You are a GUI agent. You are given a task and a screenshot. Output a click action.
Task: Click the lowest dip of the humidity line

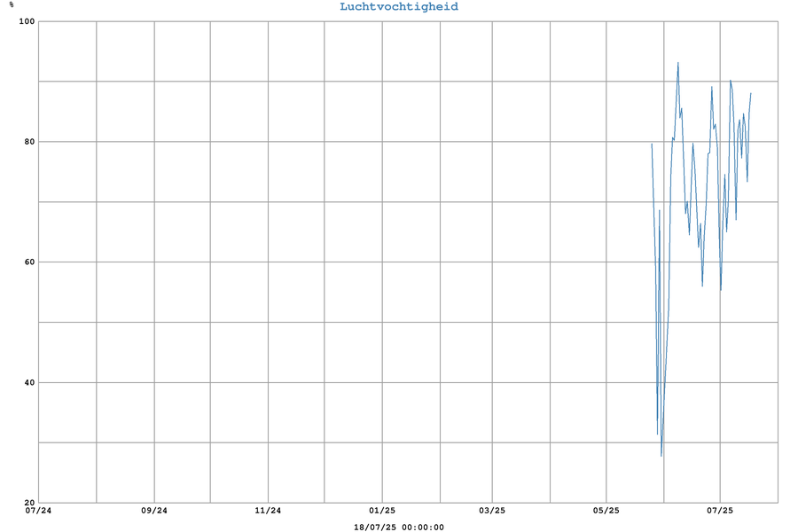[661, 456]
